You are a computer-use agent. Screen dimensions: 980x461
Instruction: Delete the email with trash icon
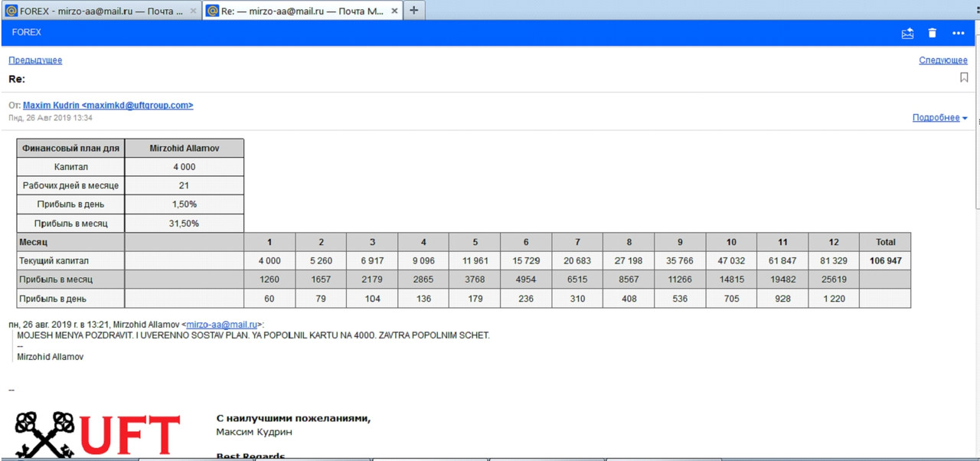coord(932,33)
